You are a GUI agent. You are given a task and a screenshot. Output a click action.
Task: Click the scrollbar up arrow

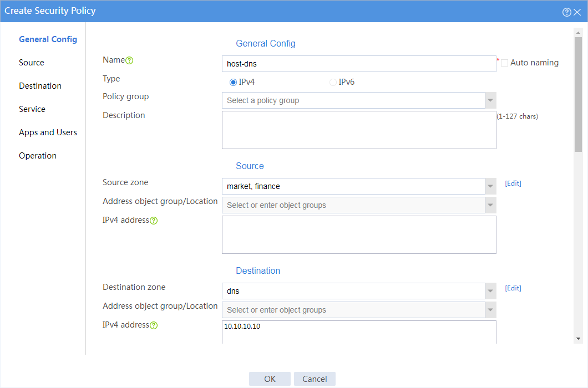[x=578, y=33]
